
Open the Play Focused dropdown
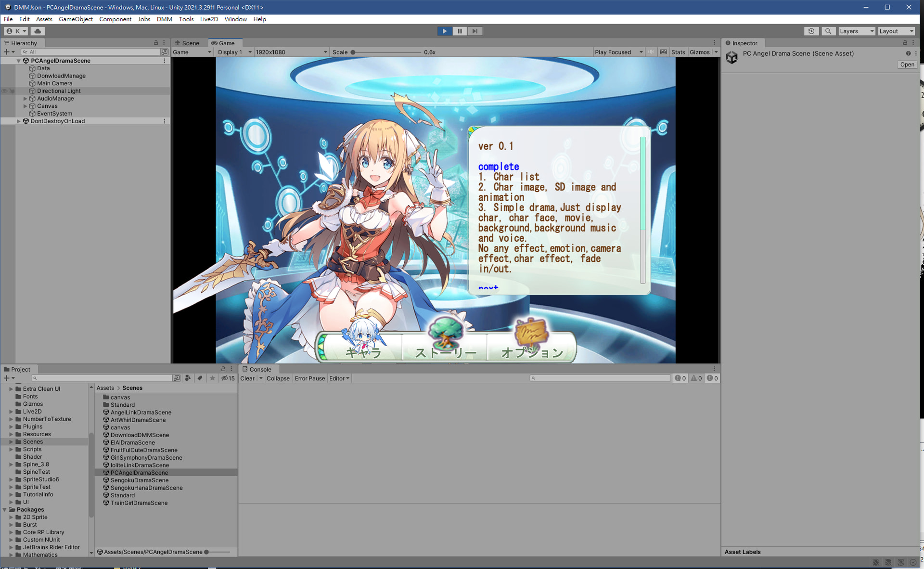[618, 52]
